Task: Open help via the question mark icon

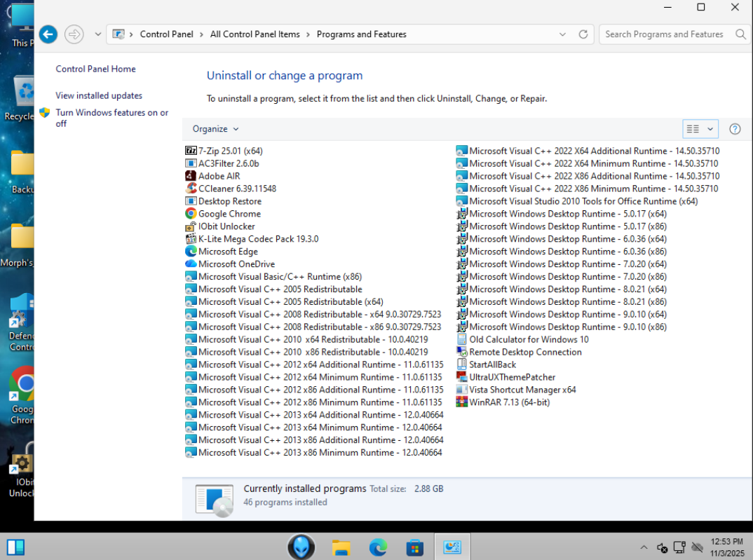Action: (734, 128)
